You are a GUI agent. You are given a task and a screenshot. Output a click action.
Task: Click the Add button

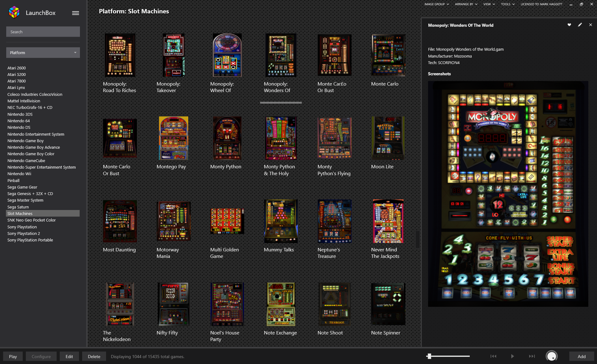581,357
